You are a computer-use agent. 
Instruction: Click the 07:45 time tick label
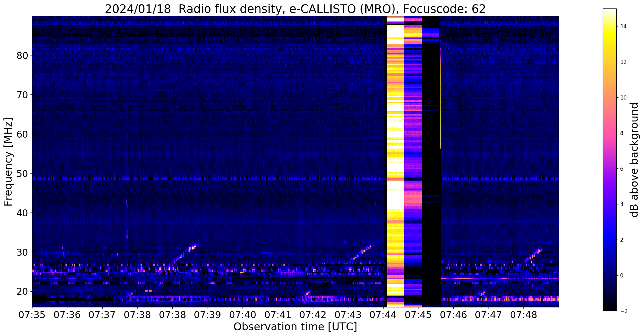tap(418, 315)
